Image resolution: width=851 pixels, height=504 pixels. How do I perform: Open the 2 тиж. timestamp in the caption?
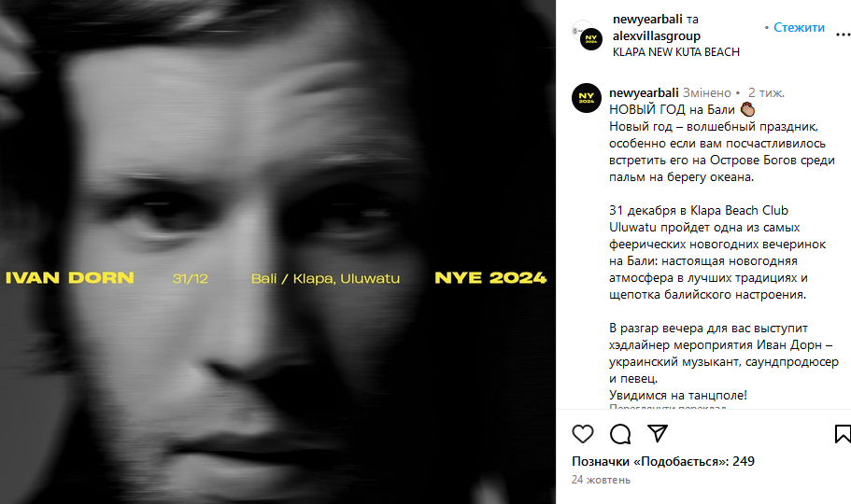click(766, 92)
